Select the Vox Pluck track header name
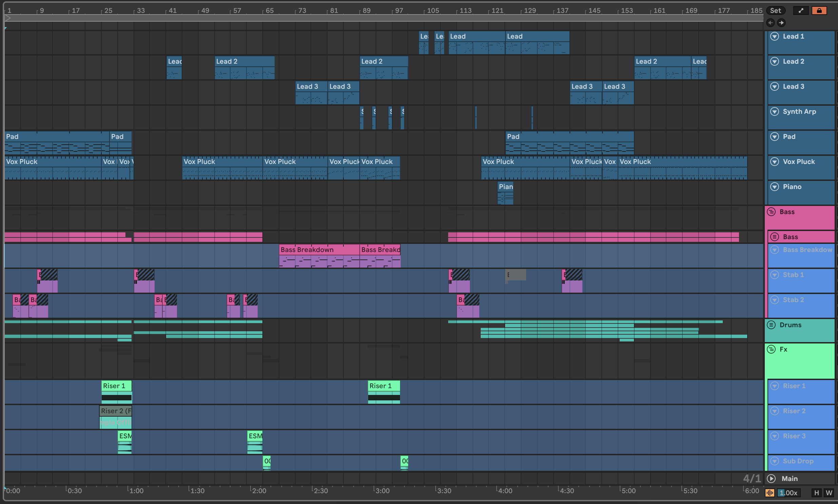This screenshot has width=838, height=504. [799, 162]
